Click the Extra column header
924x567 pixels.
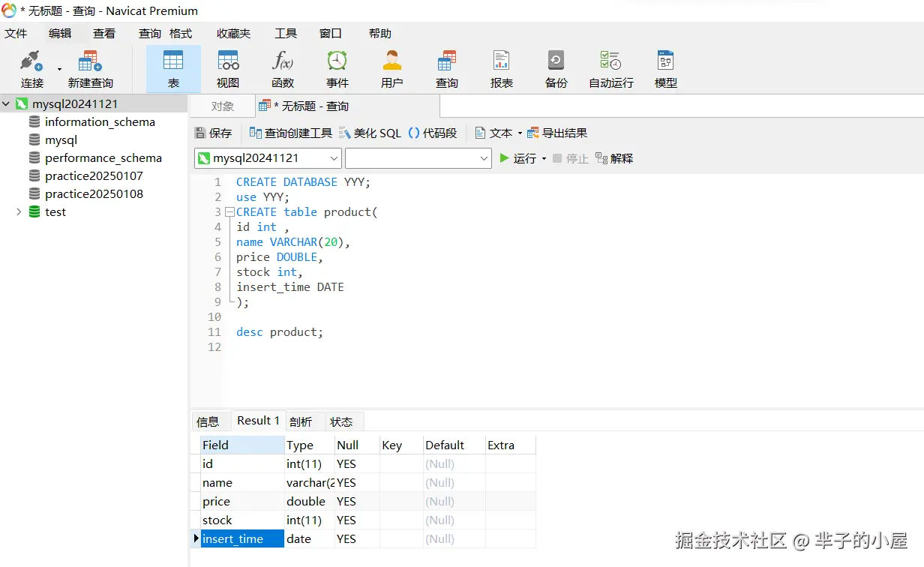pos(511,445)
